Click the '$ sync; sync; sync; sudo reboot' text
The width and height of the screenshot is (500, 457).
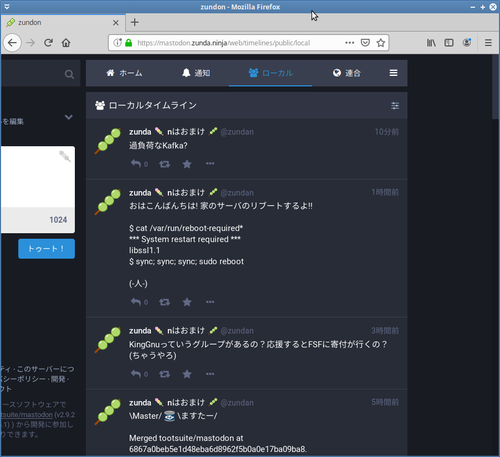click(186, 262)
